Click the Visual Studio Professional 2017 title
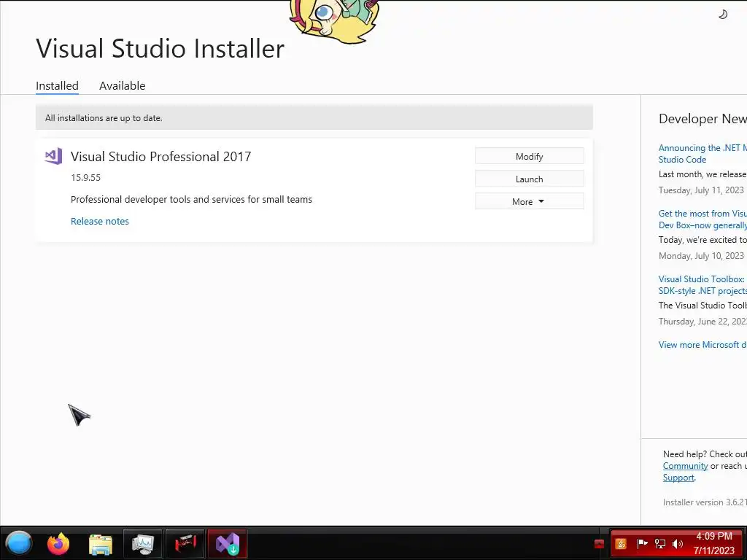Screen dimensions: 747x560 160,156
